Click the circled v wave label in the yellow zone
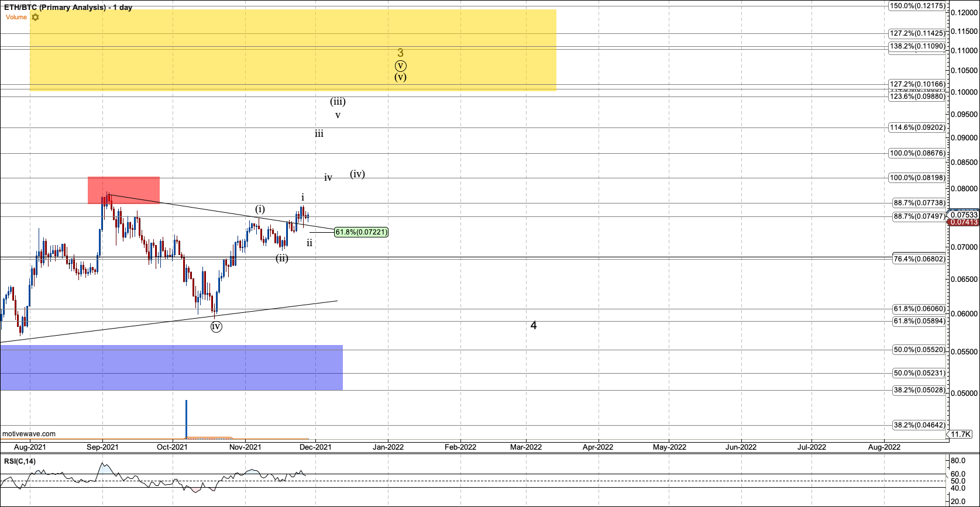Image resolution: width=980 pixels, height=507 pixels. pos(400,66)
